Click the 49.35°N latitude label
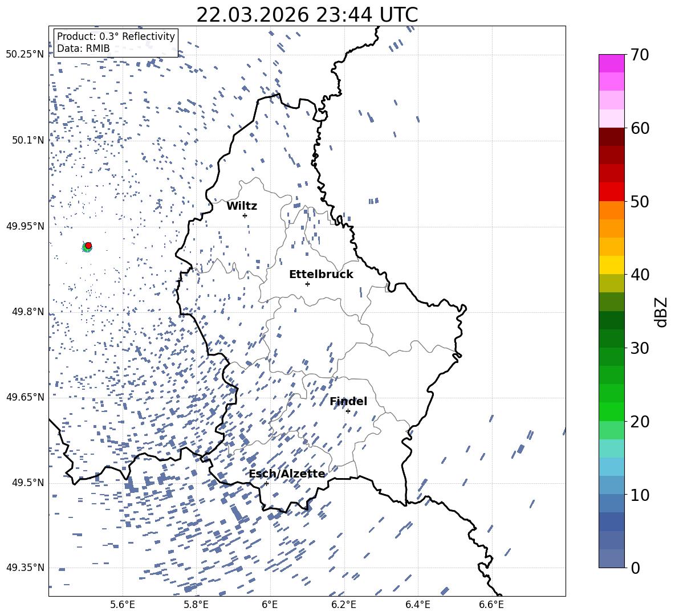The image size is (675, 616). [25, 568]
